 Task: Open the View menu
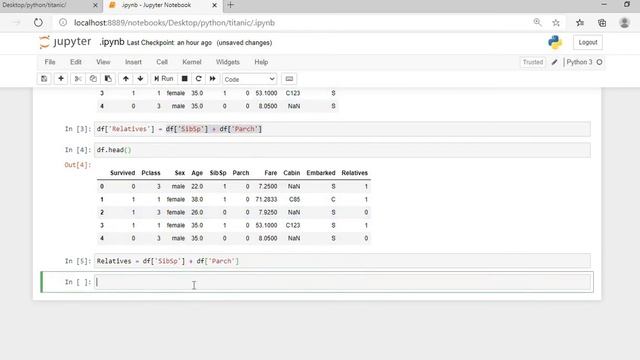[103, 62]
